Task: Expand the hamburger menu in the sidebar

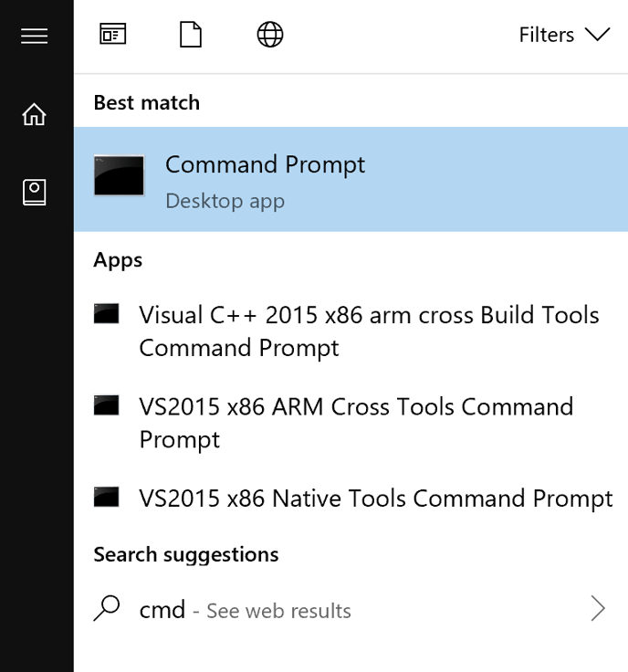Action: 35,36
